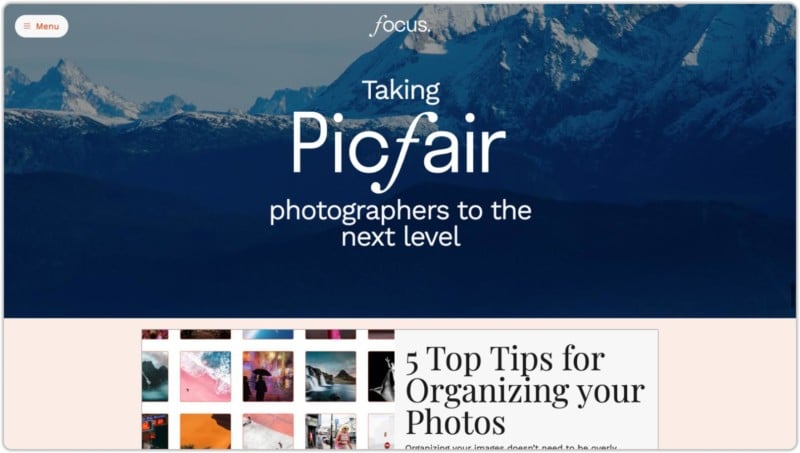Open the Menu button

tap(41, 26)
